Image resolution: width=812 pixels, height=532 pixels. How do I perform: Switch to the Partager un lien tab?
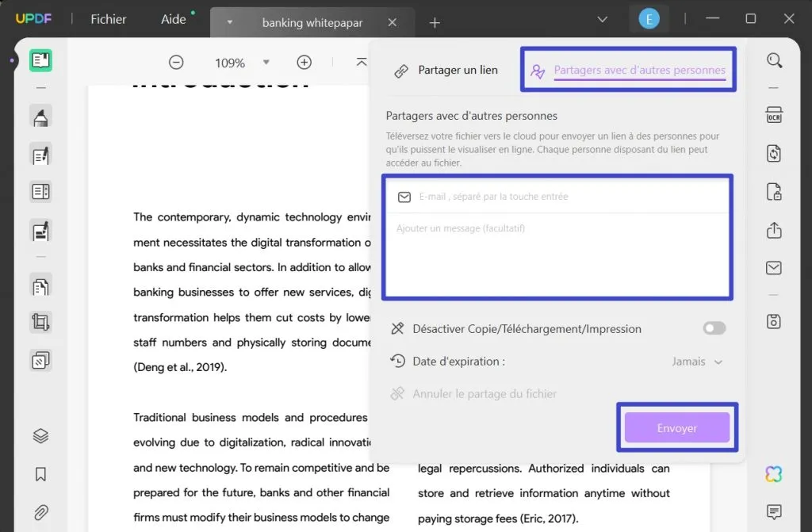(446, 70)
